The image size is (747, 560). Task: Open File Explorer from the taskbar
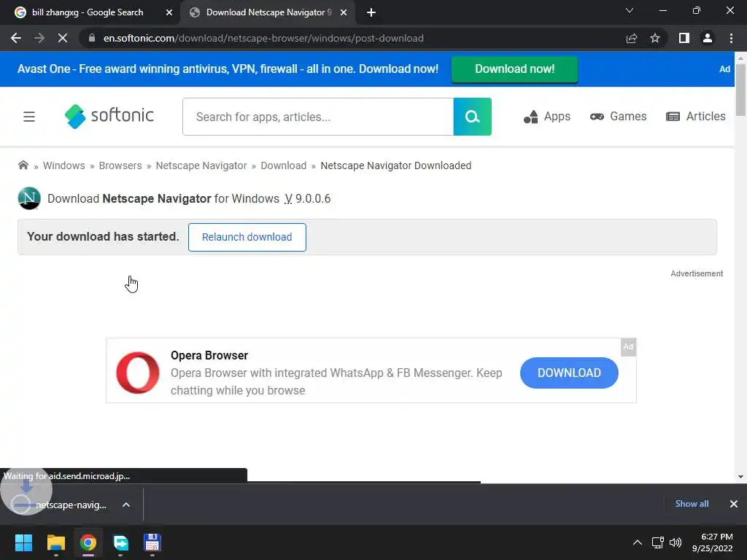coord(55,542)
